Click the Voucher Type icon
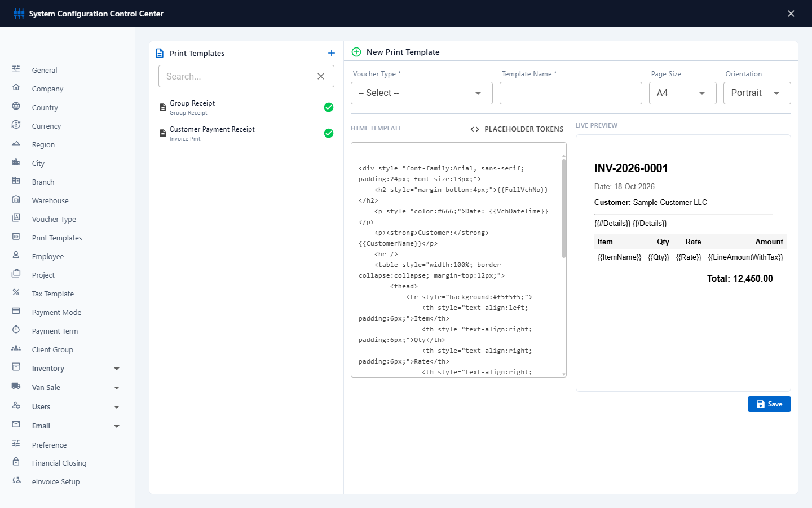This screenshot has width=812, height=508. point(16,218)
